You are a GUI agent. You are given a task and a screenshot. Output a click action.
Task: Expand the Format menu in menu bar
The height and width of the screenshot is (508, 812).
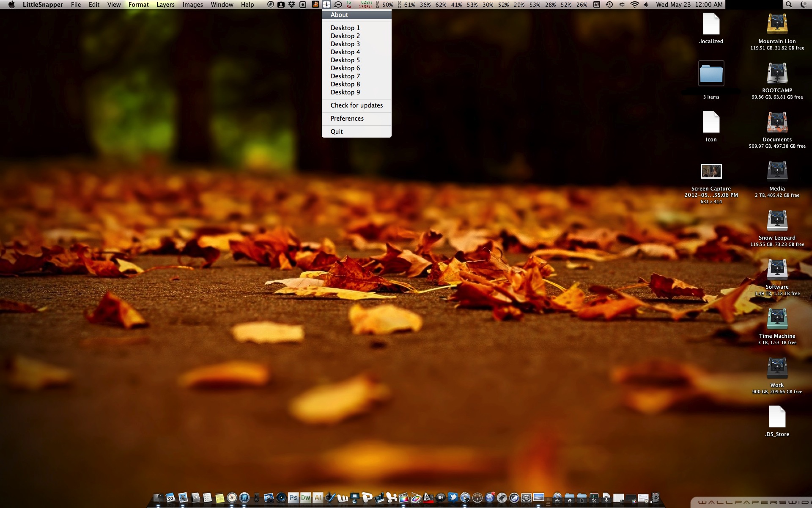pyautogui.click(x=138, y=5)
